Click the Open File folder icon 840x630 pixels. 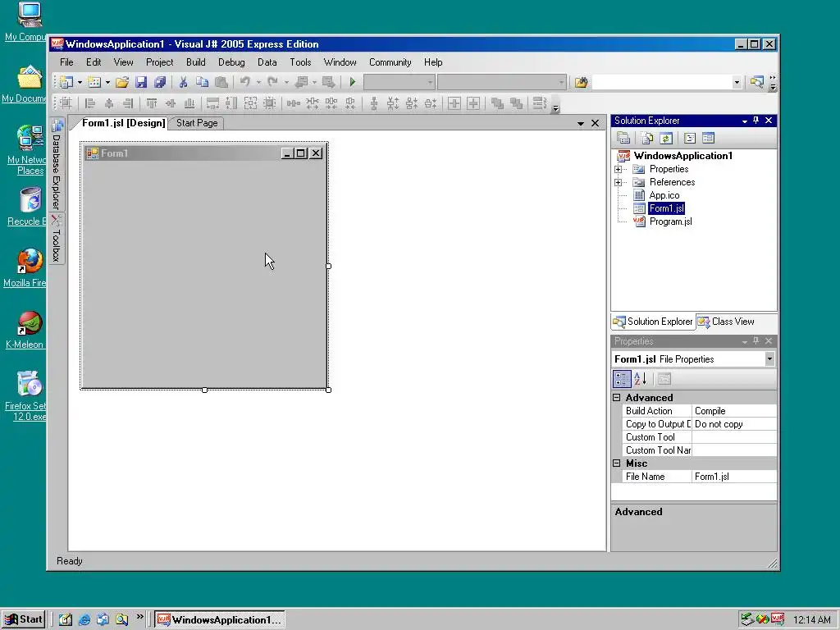122,82
